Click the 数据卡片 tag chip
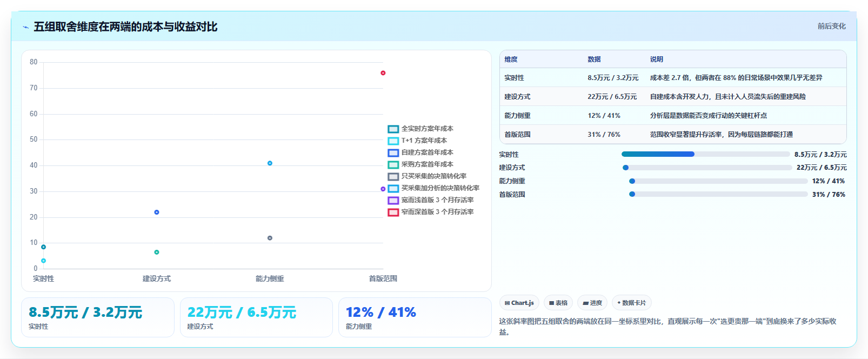 [632, 303]
